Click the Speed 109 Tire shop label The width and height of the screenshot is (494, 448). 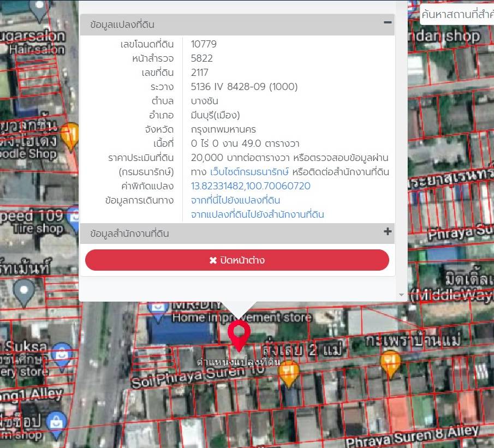tap(32, 222)
